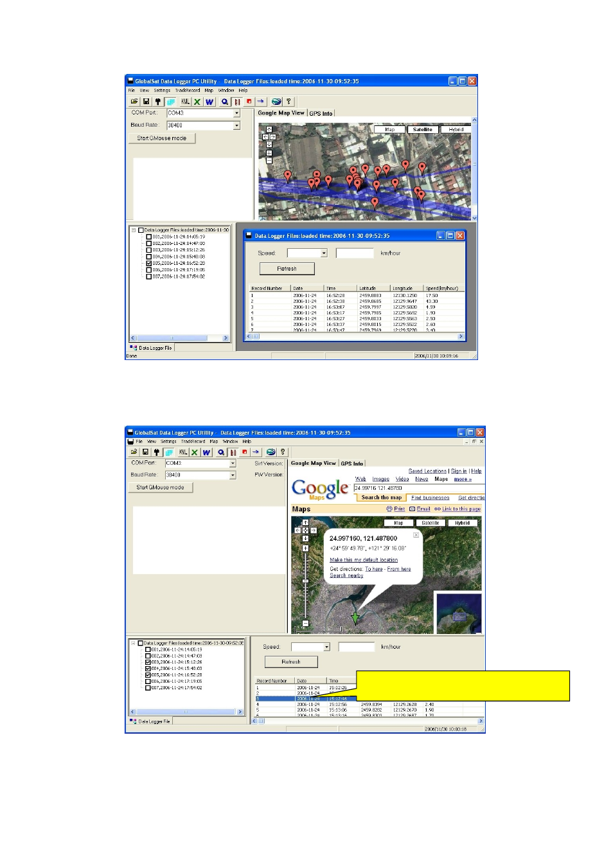Open Baud Rate dropdown in lower window
This screenshot has width=613, height=868.
(233, 475)
